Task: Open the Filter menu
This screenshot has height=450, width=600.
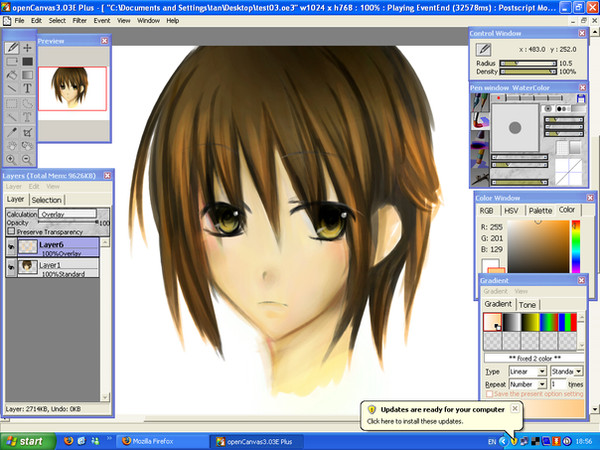Action: click(80, 21)
